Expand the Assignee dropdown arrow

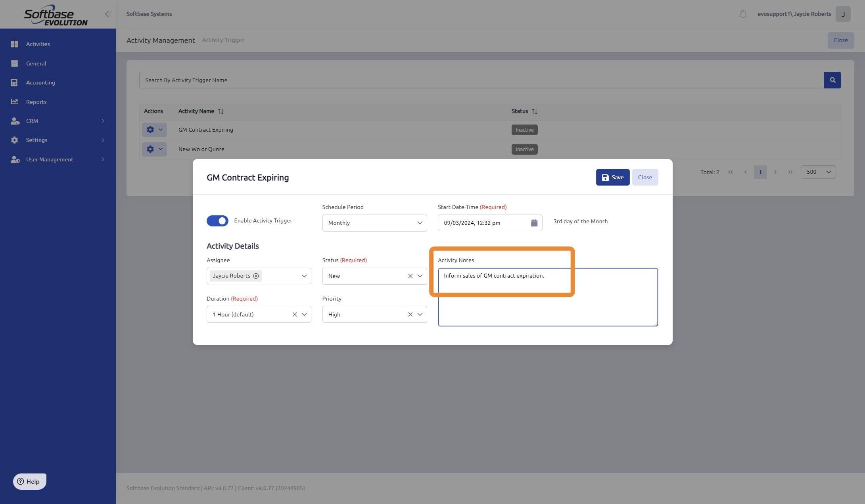[x=304, y=276]
